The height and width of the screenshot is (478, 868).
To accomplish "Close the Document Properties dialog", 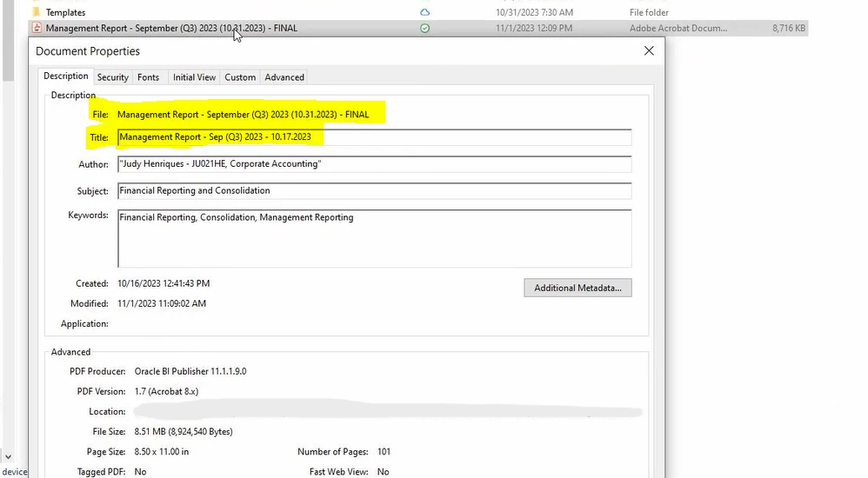I will [649, 51].
